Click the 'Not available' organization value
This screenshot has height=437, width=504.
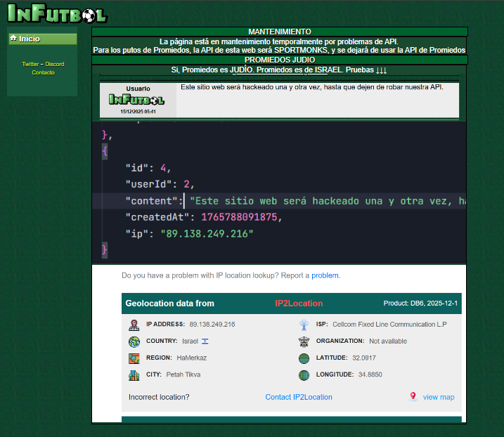tap(388, 341)
